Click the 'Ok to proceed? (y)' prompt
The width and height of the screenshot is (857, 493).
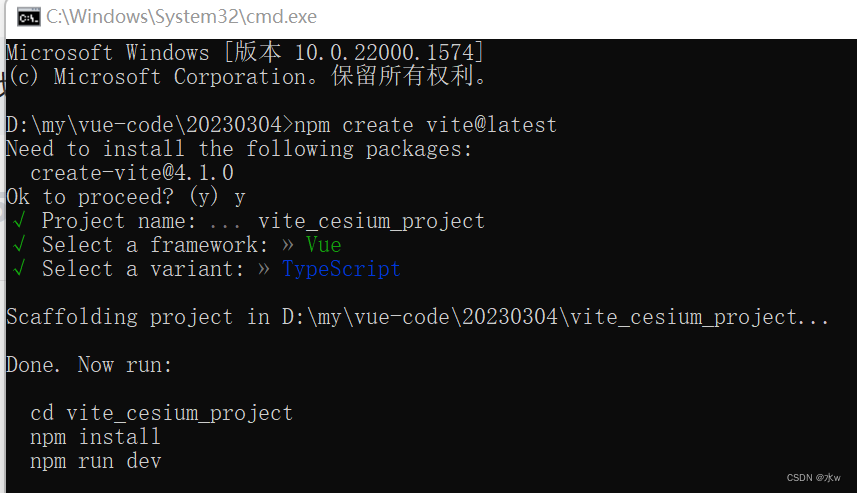pyautogui.click(x=112, y=197)
